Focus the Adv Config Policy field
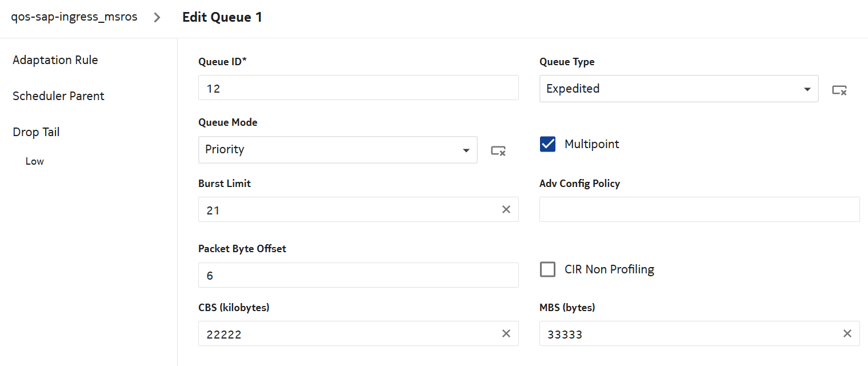The width and height of the screenshot is (868, 366). 699,210
